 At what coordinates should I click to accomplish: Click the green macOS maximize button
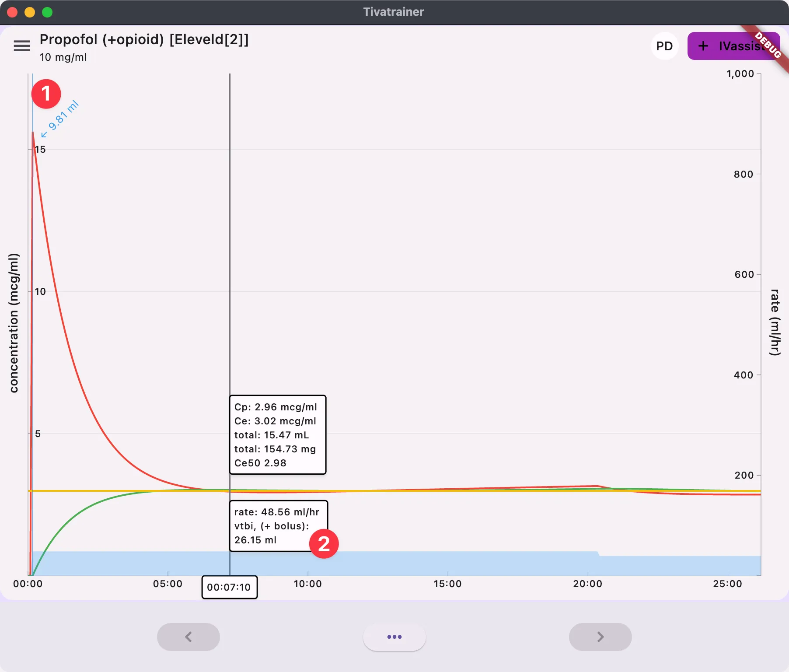46,12
